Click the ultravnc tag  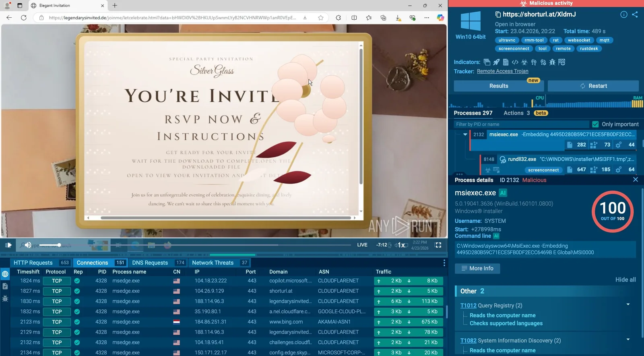[507, 40]
